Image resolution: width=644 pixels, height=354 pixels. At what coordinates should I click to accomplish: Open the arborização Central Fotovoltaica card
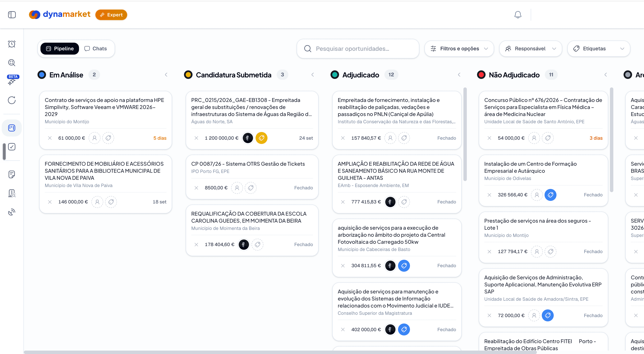click(397, 248)
